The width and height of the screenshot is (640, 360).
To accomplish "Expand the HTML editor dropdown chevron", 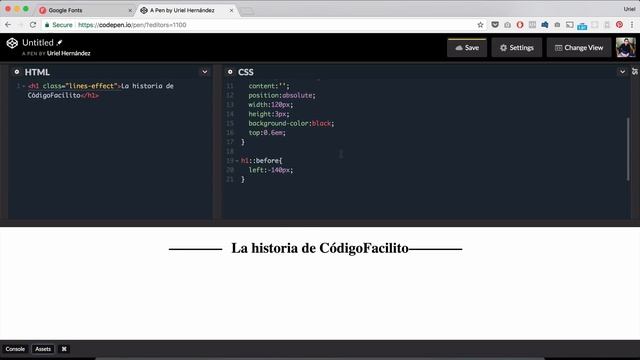I will [x=204, y=72].
